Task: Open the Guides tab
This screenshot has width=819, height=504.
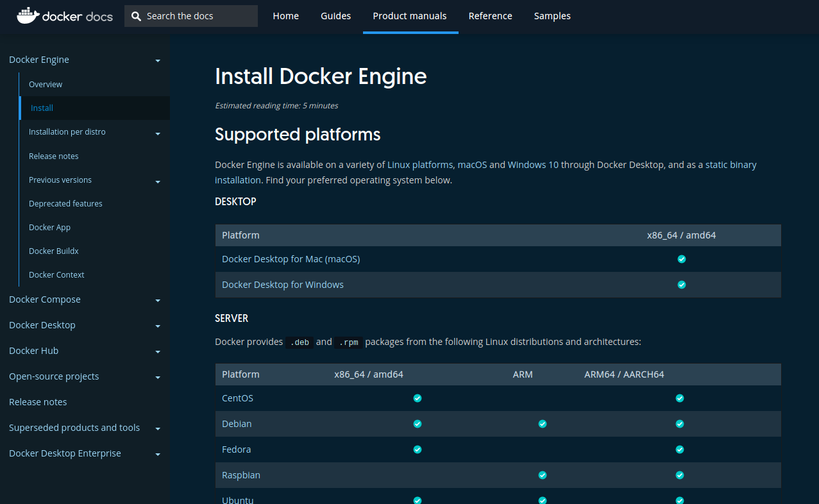Action: pyautogui.click(x=335, y=16)
